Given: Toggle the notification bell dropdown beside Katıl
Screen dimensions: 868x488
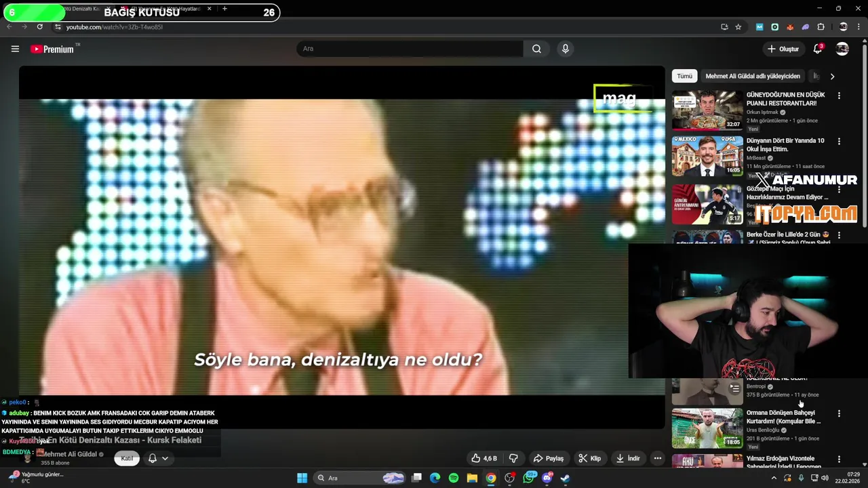Looking at the screenshot, I should coord(157,458).
